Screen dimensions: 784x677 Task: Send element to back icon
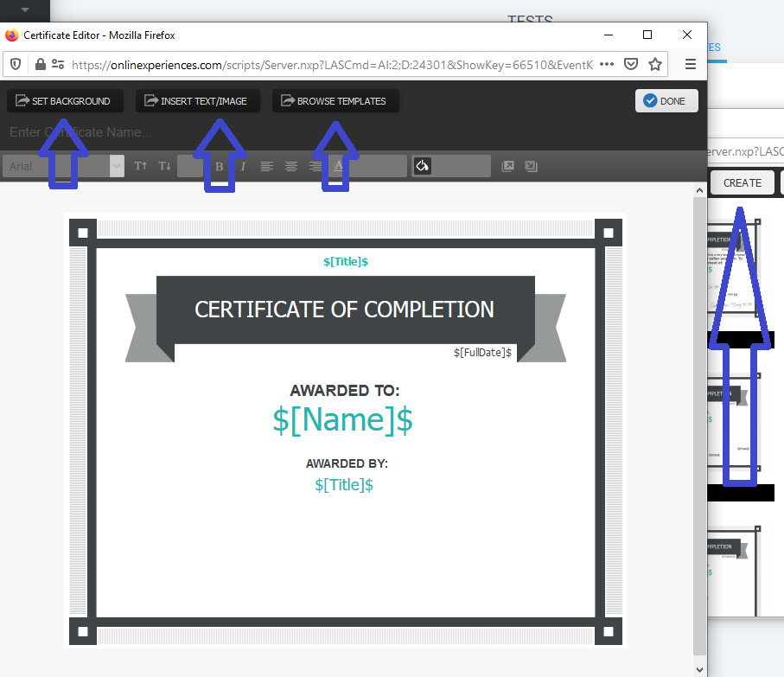click(x=531, y=166)
